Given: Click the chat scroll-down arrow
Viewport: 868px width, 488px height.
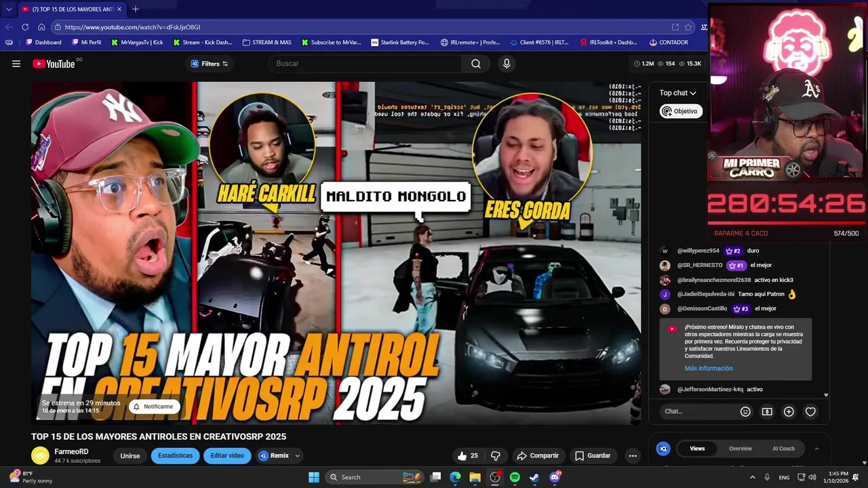Looking at the screenshot, I should [826, 395].
